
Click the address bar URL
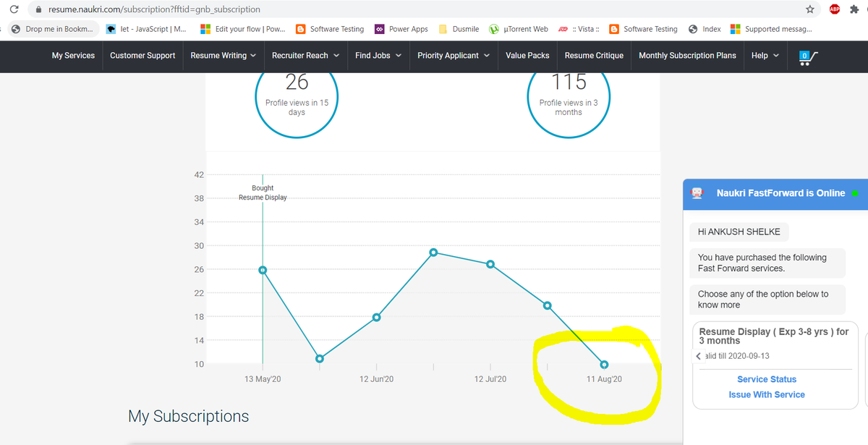[x=154, y=9]
